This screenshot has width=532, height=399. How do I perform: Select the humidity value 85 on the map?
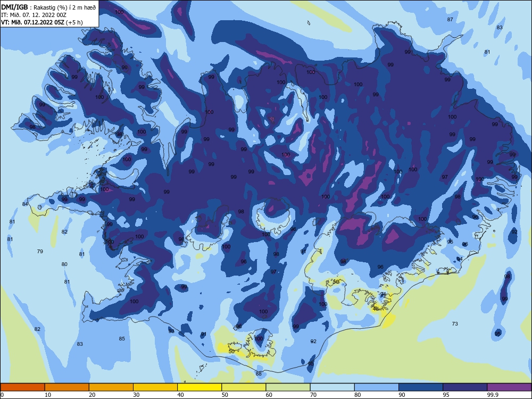point(122,338)
